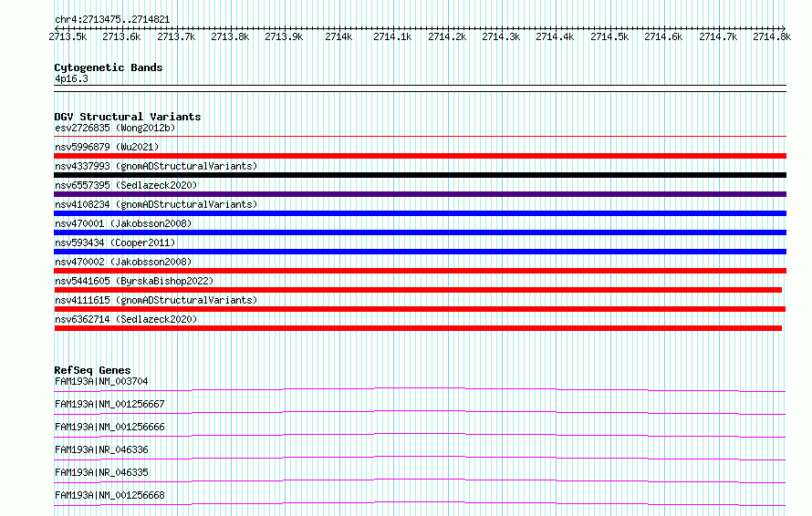Click the black bar under nsv4337993
812x516 pixels.
pos(420,175)
